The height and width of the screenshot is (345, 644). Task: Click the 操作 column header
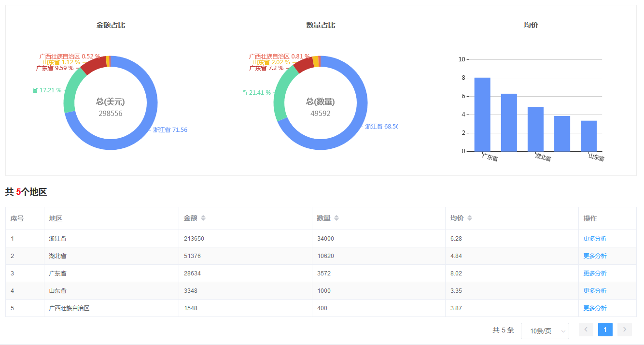[590, 218]
